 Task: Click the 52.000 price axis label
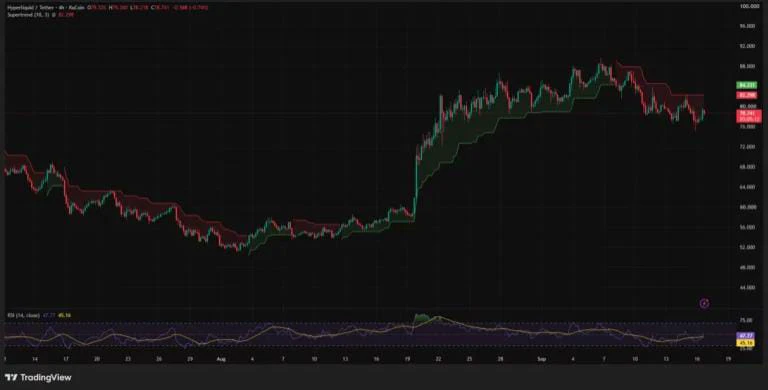tap(748, 247)
